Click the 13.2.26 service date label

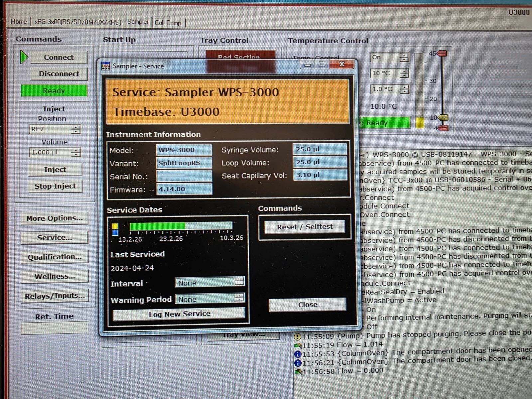(x=130, y=239)
